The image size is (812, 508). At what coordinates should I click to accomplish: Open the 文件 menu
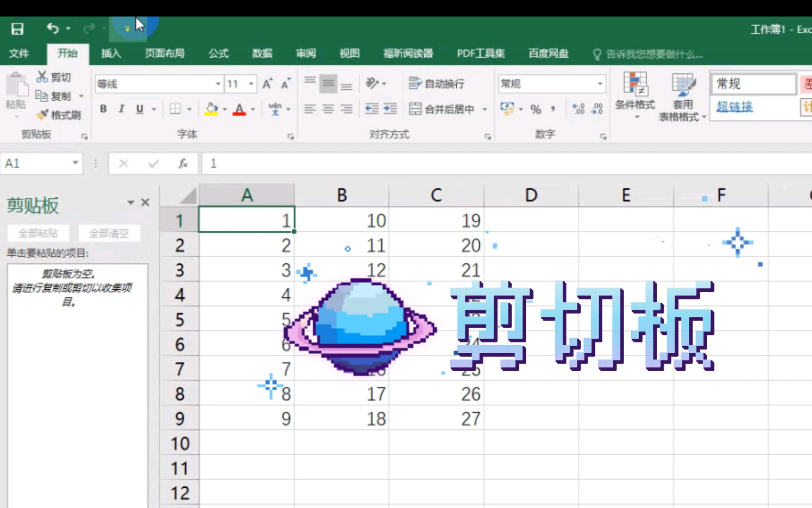click(19, 54)
